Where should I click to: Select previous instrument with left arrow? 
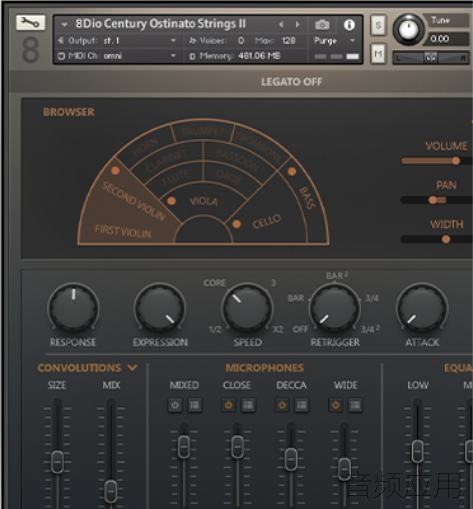281,24
